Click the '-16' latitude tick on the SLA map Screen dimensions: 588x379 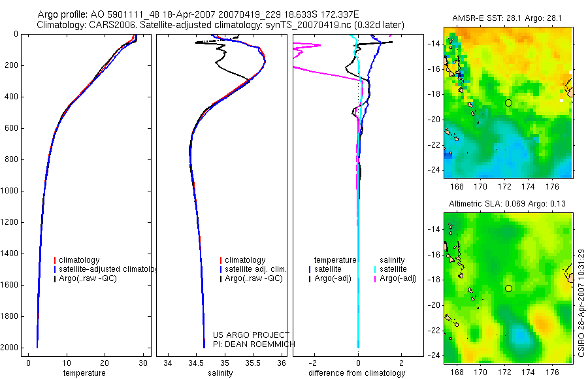pyautogui.click(x=433, y=254)
